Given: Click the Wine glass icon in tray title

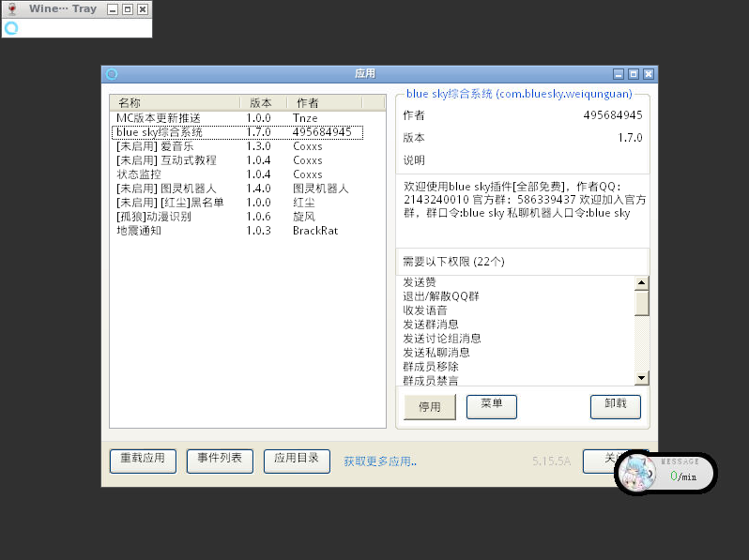Looking at the screenshot, I should click(x=12, y=9).
